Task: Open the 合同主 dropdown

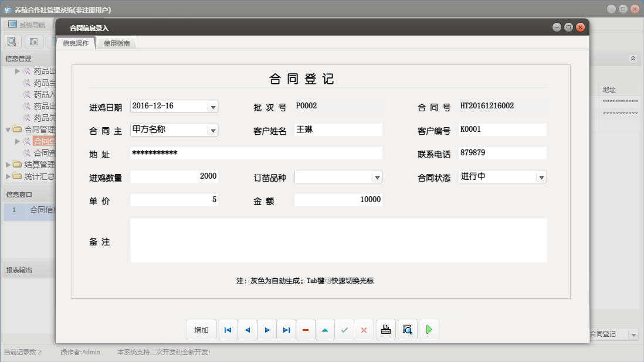Action: click(212, 129)
